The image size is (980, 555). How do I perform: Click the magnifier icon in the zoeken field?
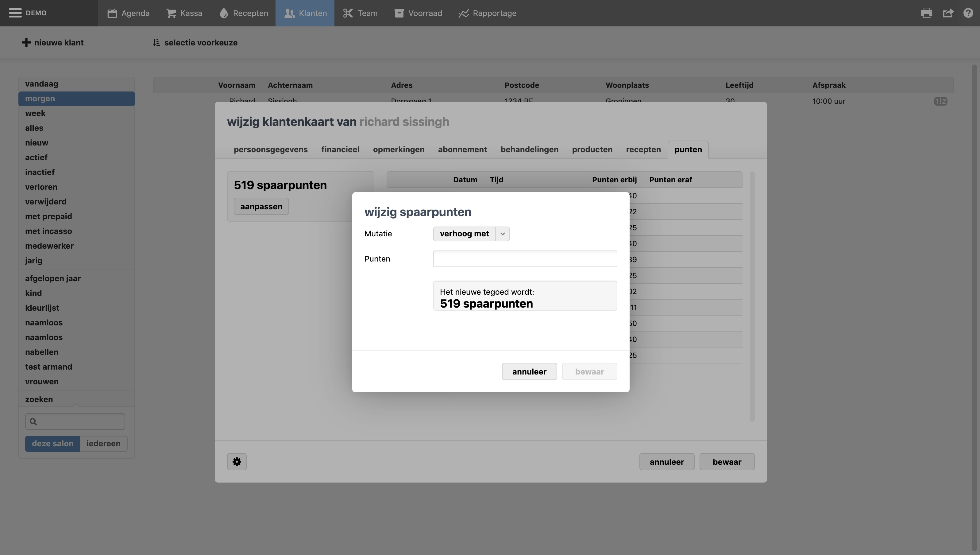click(33, 421)
